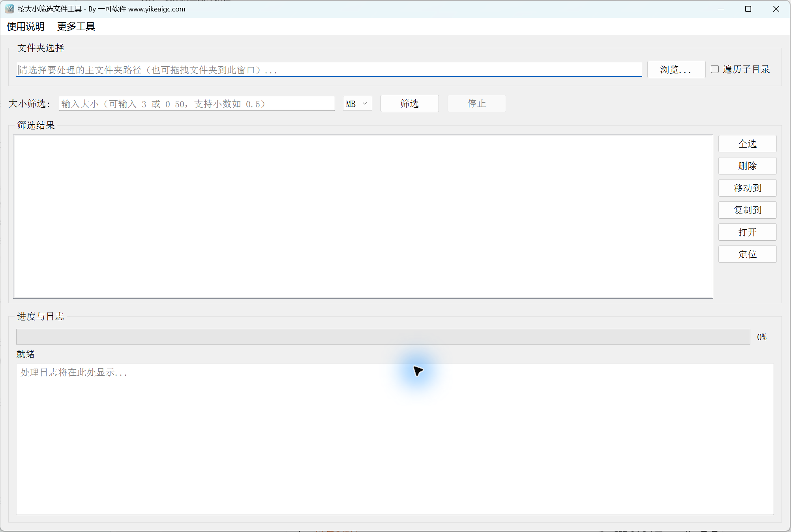Click the size filter input field
The image size is (791, 532).
197,104
